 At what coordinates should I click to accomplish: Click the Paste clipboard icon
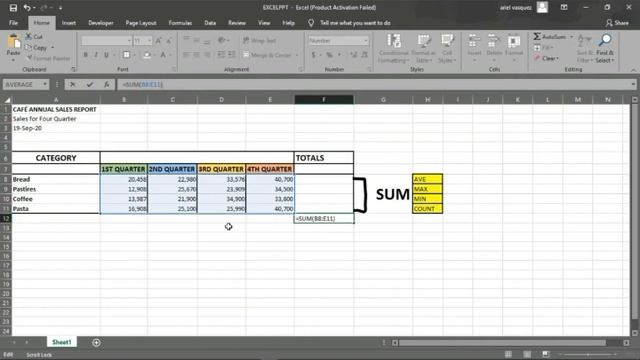[13, 42]
